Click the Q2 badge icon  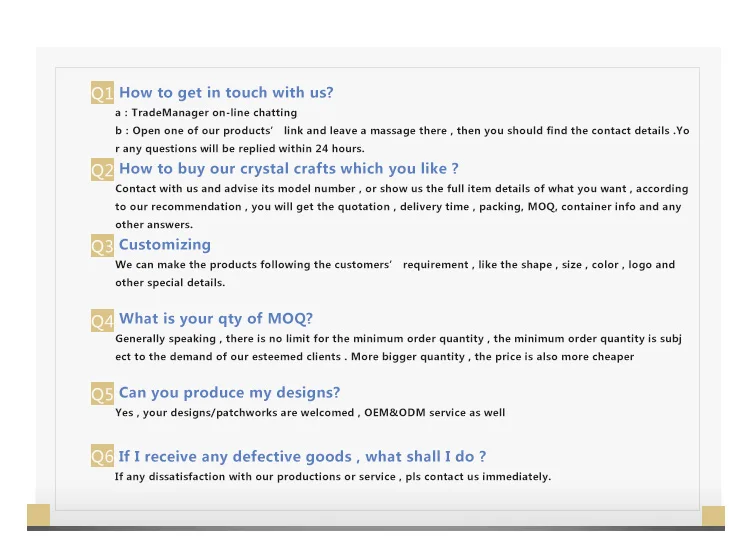click(103, 170)
